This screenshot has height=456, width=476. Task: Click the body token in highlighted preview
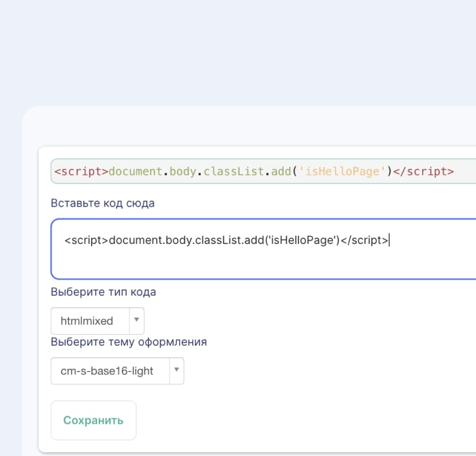182,171
